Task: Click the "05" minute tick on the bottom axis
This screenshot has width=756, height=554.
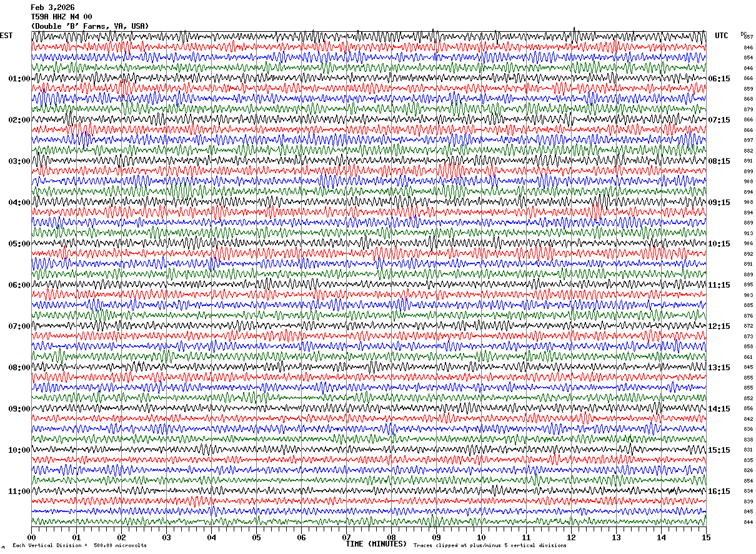Action: click(256, 537)
